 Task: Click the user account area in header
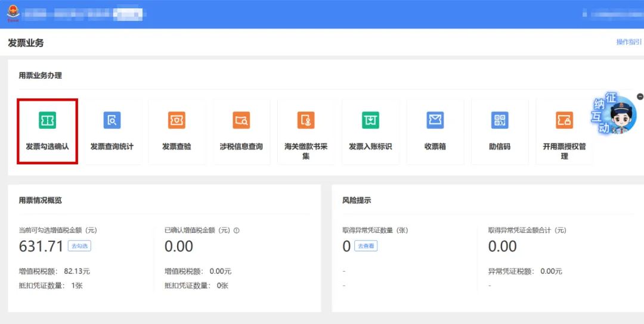[x=612, y=13]
